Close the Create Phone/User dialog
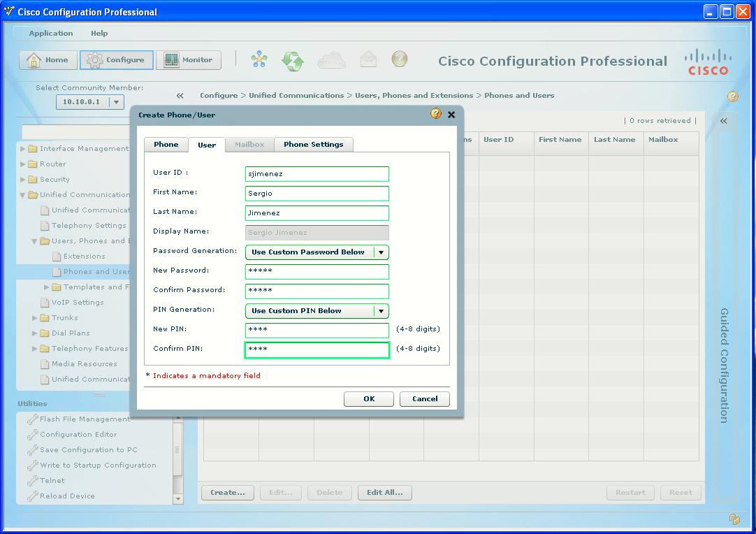 [451, 115]
